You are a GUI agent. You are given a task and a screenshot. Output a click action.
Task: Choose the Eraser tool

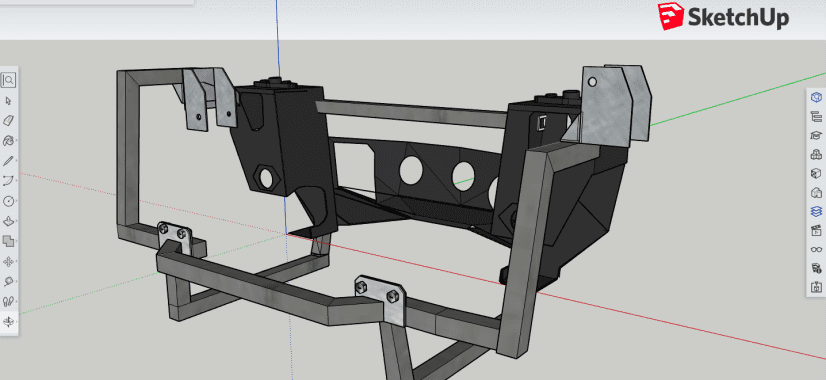click(x=9, y=121)
